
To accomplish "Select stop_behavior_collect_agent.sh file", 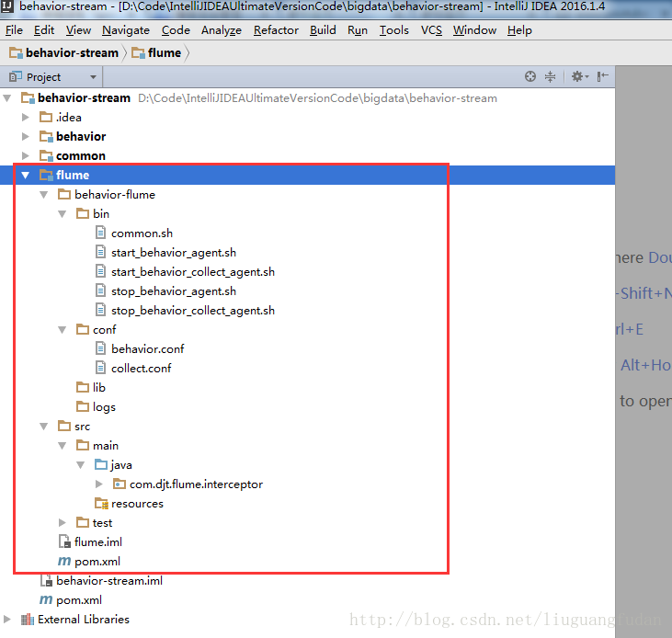I will click(x=193, y=311).
